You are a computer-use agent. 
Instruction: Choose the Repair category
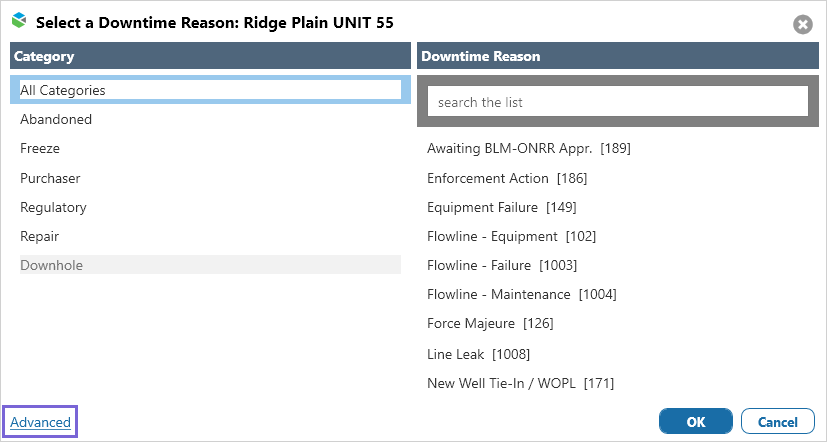(x=39, y=236)
